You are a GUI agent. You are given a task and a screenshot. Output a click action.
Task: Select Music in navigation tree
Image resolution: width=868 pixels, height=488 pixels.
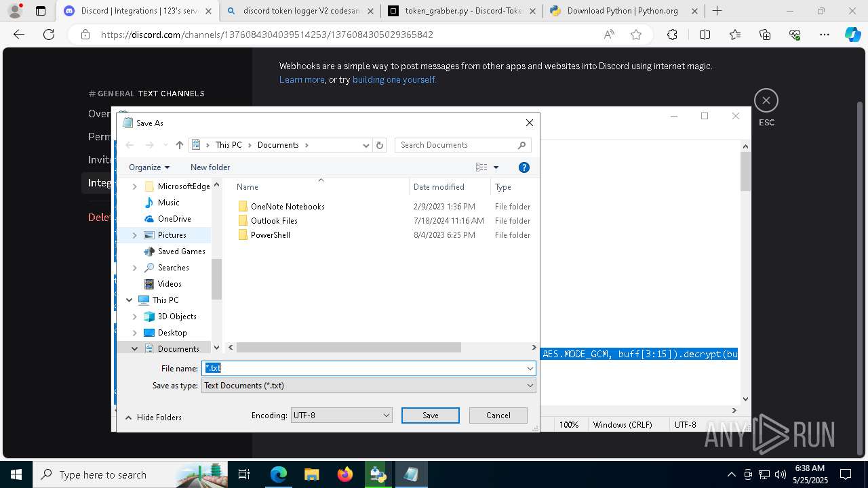pyautogui.click(x=168, y=203)
